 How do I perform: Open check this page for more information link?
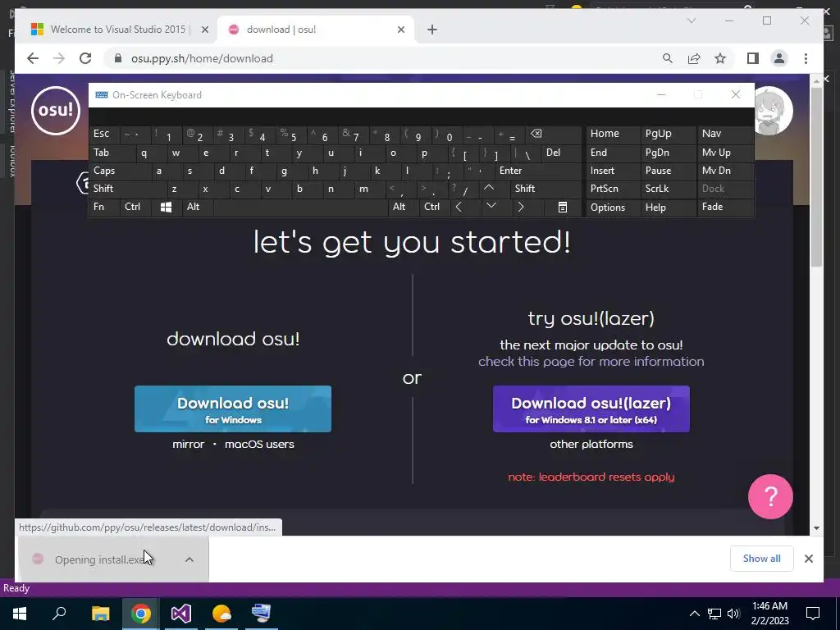point(591,362)
